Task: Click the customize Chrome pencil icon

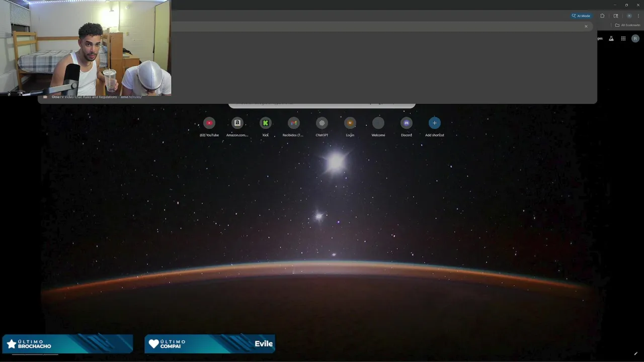Action: [x=636, y=353]
